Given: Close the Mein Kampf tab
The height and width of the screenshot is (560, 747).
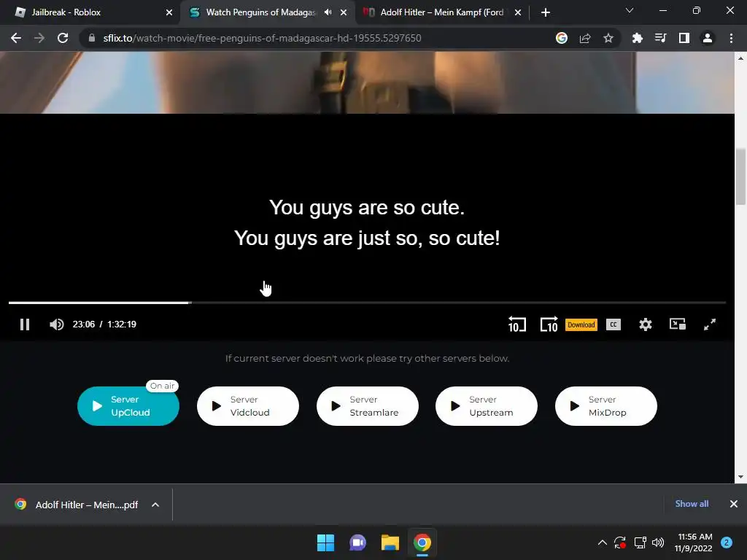Looking at the screenshot, I should point(518,12).
